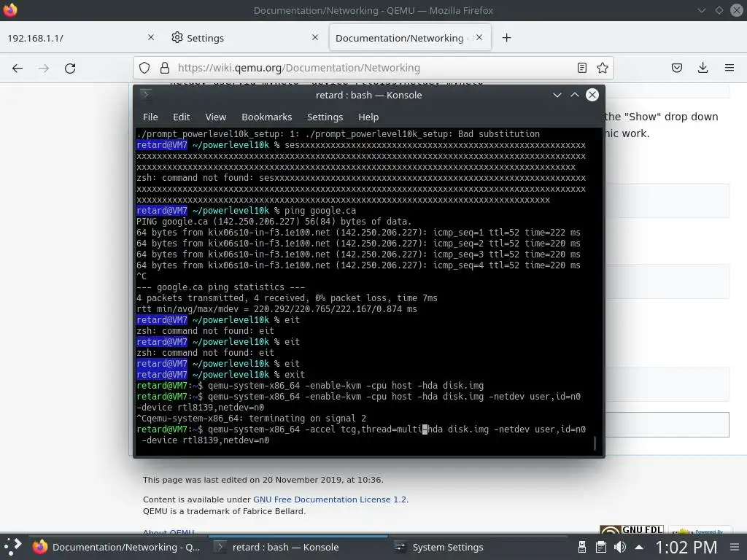
Task: Minimize the Firefox window
Action: [701, 10]
